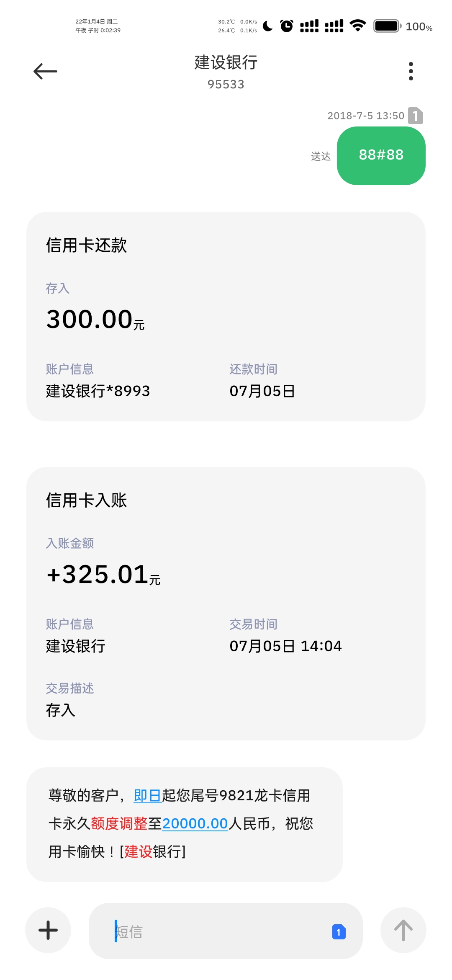This screenshot has height=980, width=452.
Task: Tap the Wi-Fi status icon
Action: click(358, 26)
